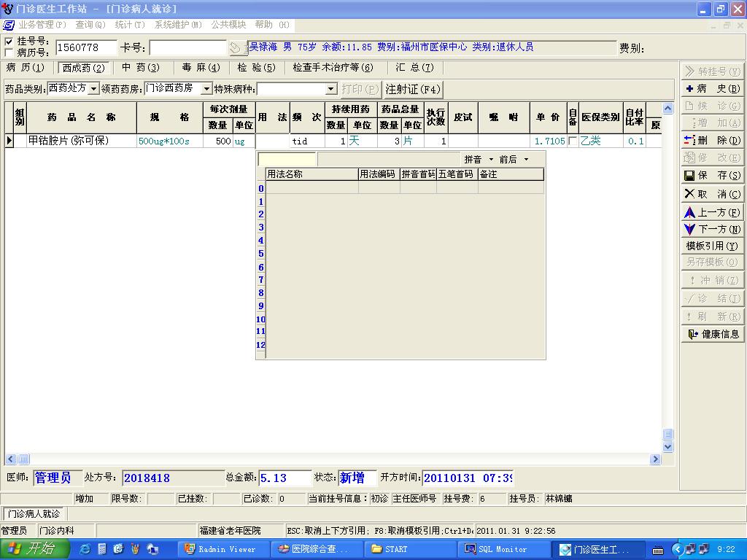Click the 用法 search input box

[x=287, y=159]
